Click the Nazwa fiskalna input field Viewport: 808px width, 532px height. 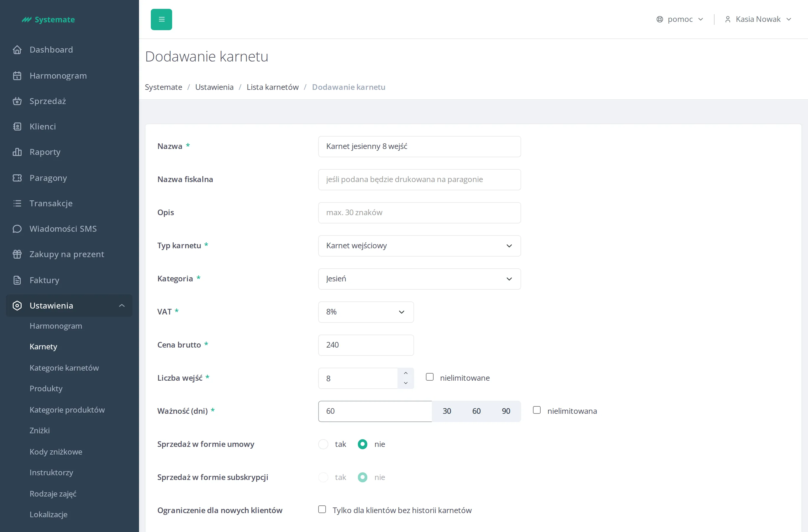pyautogui.click(x=419, y=179)
